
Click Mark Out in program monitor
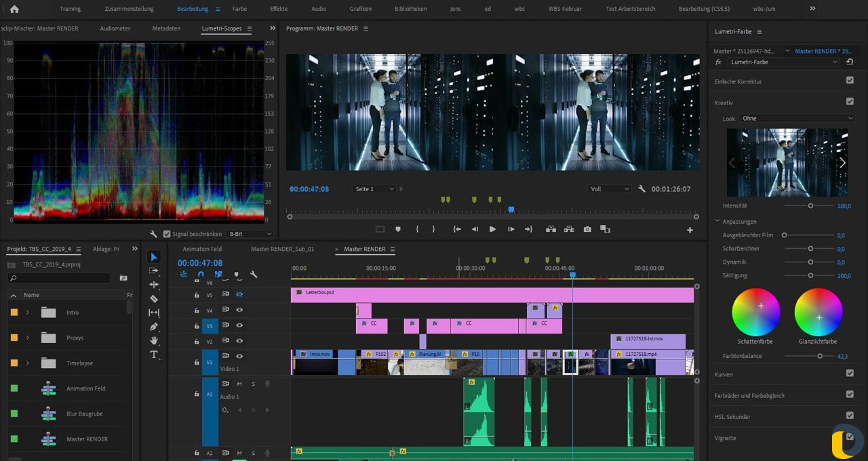pos(434,229)
